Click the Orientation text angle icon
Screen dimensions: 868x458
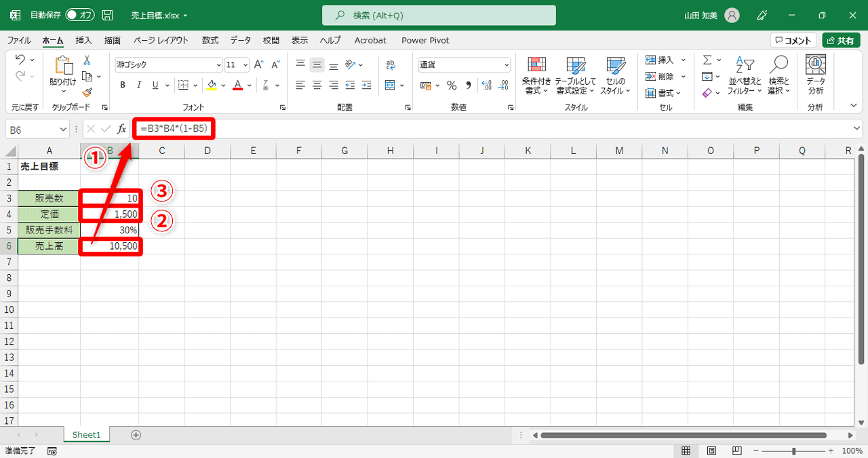coord(351,65)
